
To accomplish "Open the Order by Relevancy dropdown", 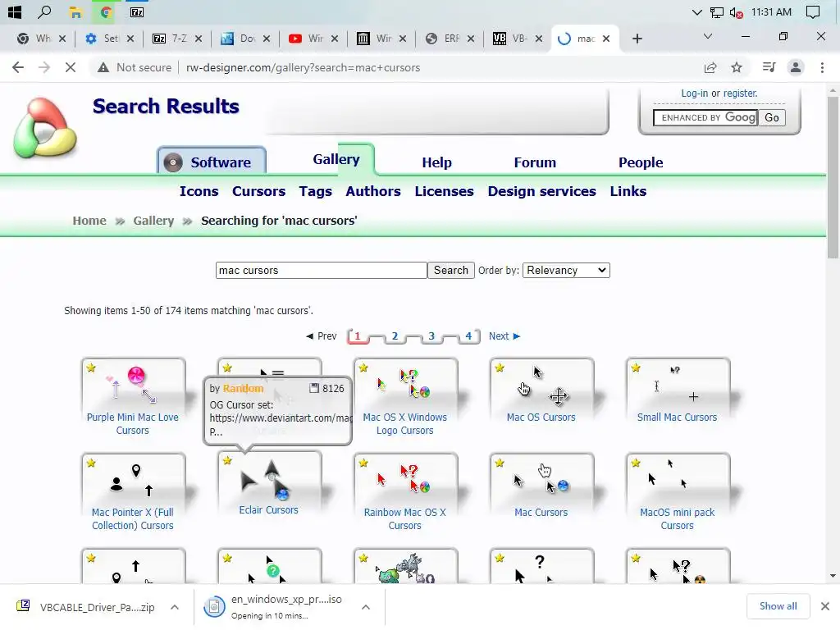I will (x=566, y=270).
